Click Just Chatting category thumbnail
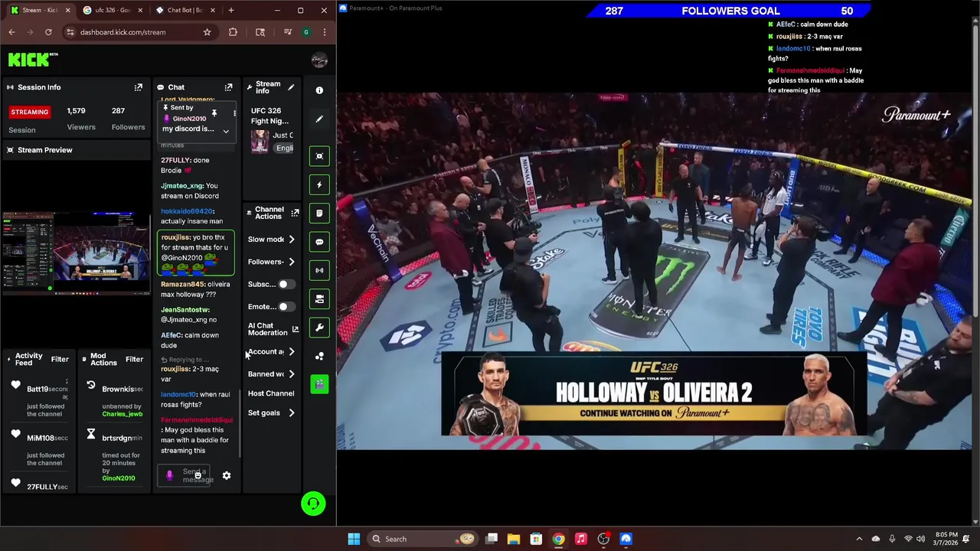980x551 pixels. [x=260, y=142]
